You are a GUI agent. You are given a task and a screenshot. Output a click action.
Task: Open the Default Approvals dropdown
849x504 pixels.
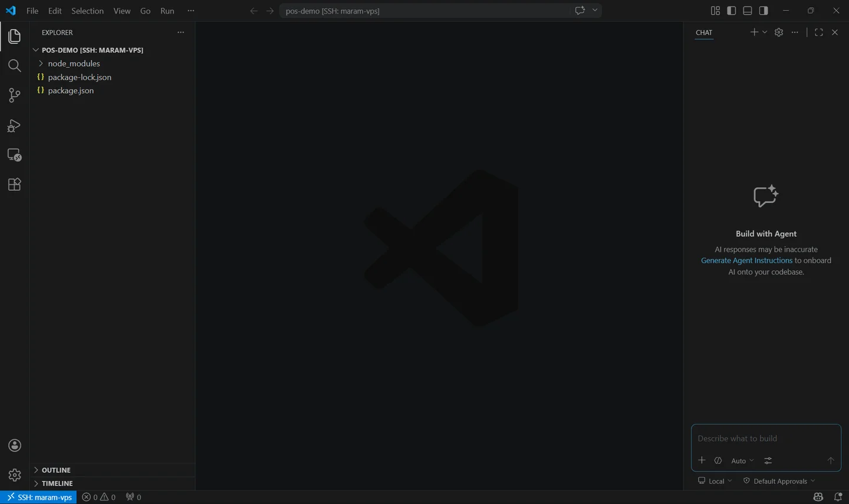[x=779, y=481]
